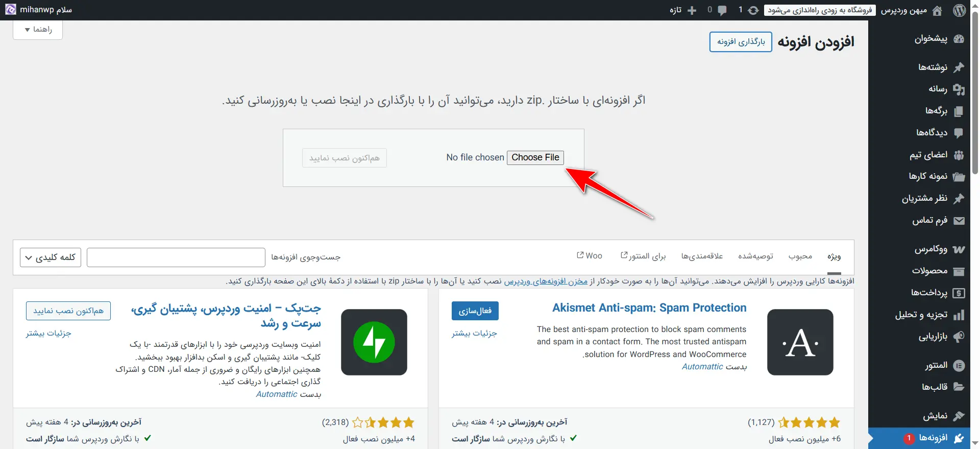The height and width of the screenshot is (449, 980).
Task: Focus the جست‌وجوی افزونه‌ها search field
Action: click(x=176, y=257)
